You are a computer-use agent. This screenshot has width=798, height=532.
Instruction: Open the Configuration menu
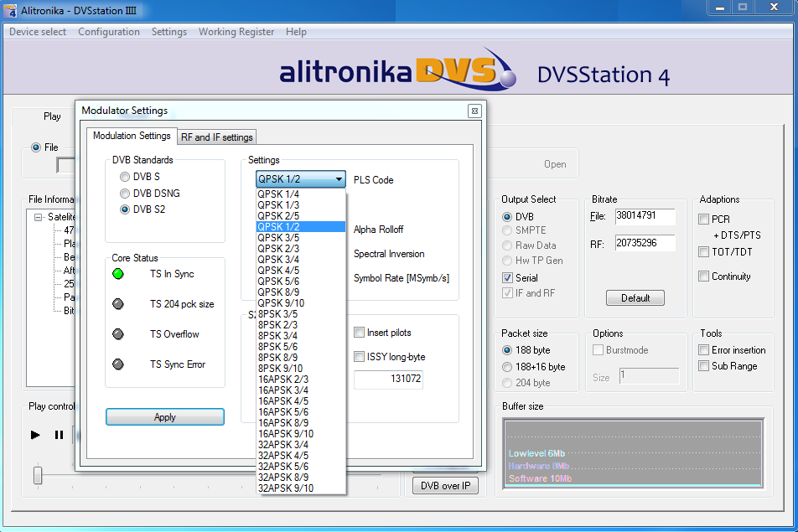click(109, 32)
